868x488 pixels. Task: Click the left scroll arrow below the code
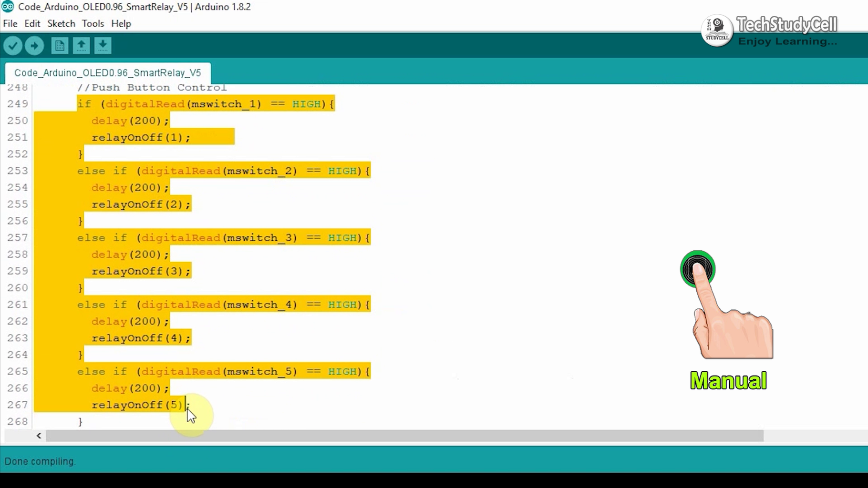[x=38, y=436]
